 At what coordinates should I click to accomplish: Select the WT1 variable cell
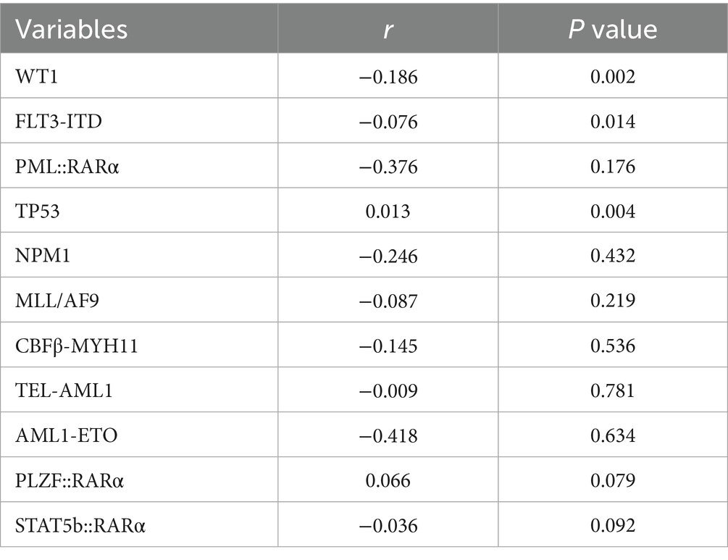(31, 76)
